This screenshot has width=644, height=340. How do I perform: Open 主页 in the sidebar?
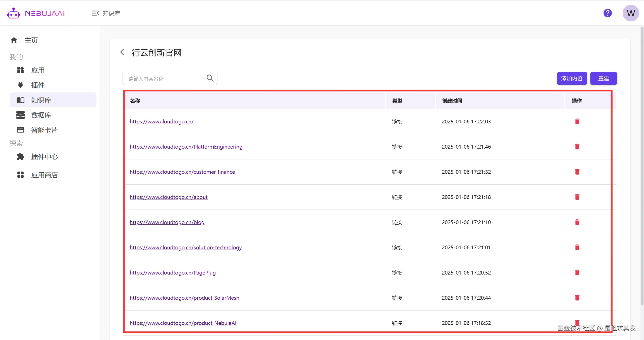[x=31, y=40]
